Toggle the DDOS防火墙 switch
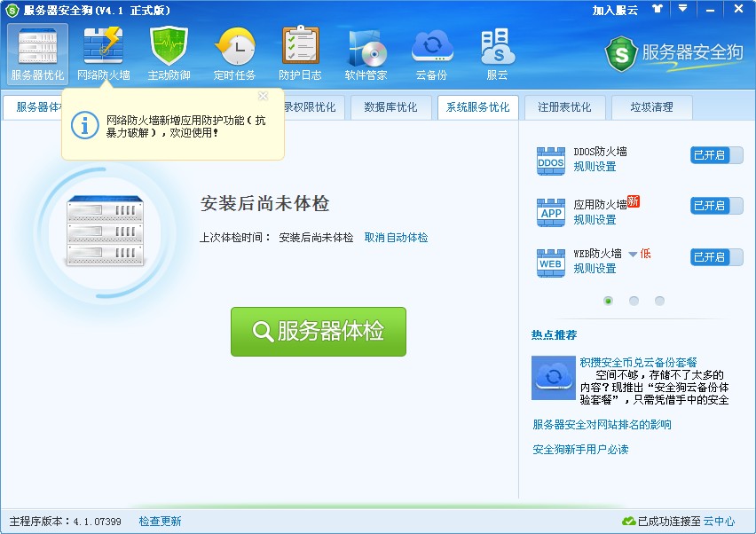The image size is (756, 534). coord(716,155)
